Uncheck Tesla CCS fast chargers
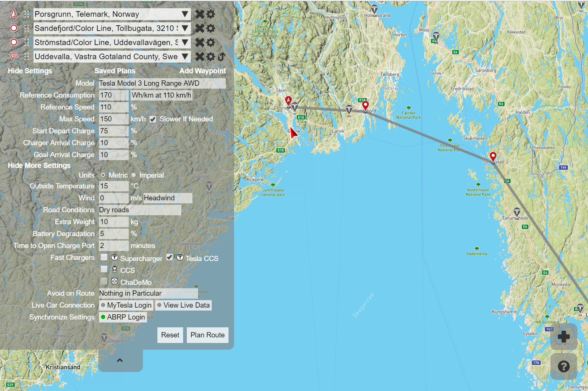The image size is (588, 391). 169,257
